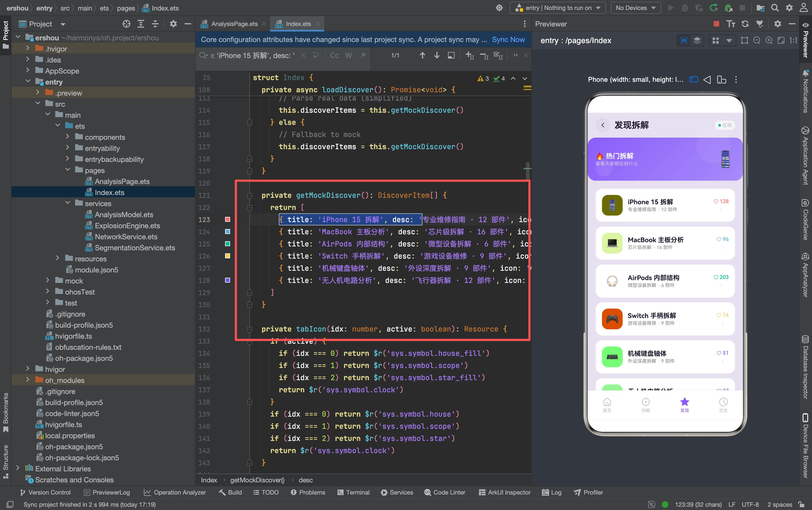Click the red color swatch on line 123
The height and width of the screenshot is (510, 812).
(228, 220)
